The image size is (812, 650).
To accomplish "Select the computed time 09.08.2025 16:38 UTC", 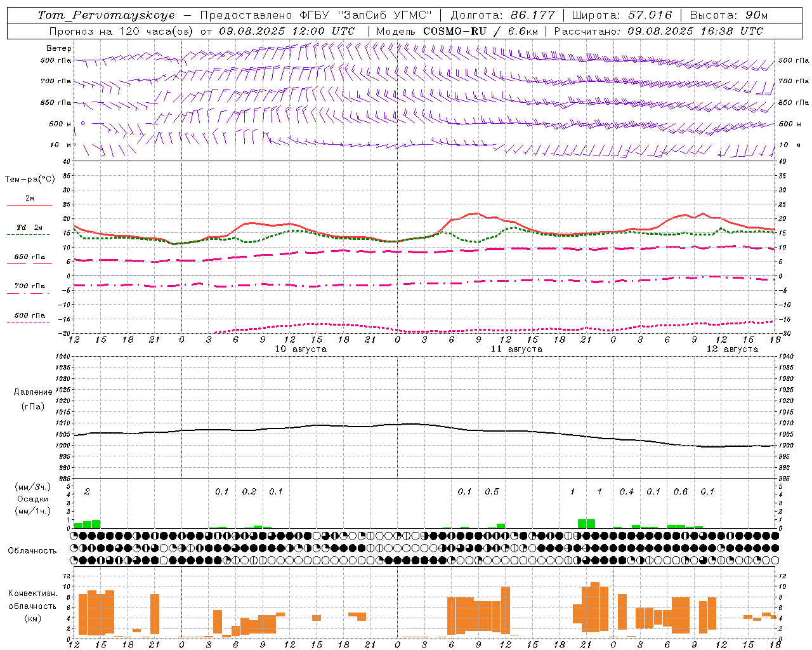I will [x=695, y=31].
